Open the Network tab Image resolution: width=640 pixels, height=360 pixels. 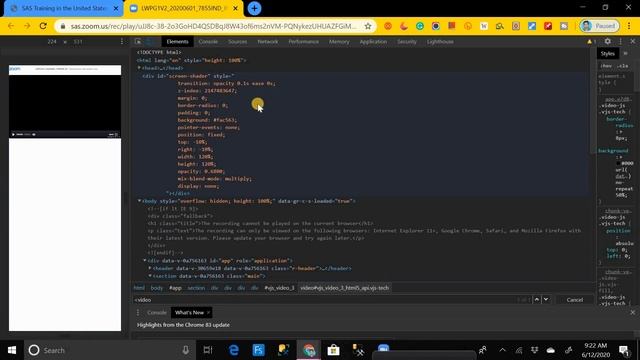(268, 42)
